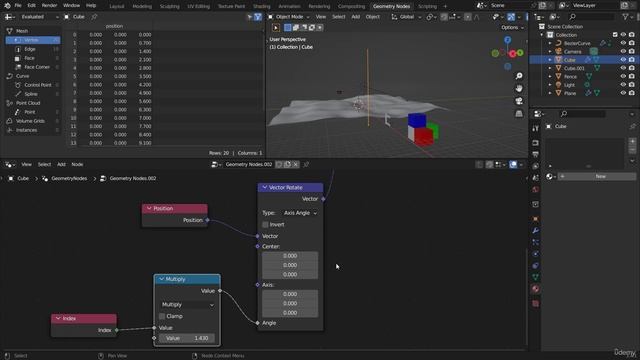Image resolution: width=640 pixels, height=360 pixels.
Task: Adjust the Multiply node Value 1.430 field
Action: point(187,338)
